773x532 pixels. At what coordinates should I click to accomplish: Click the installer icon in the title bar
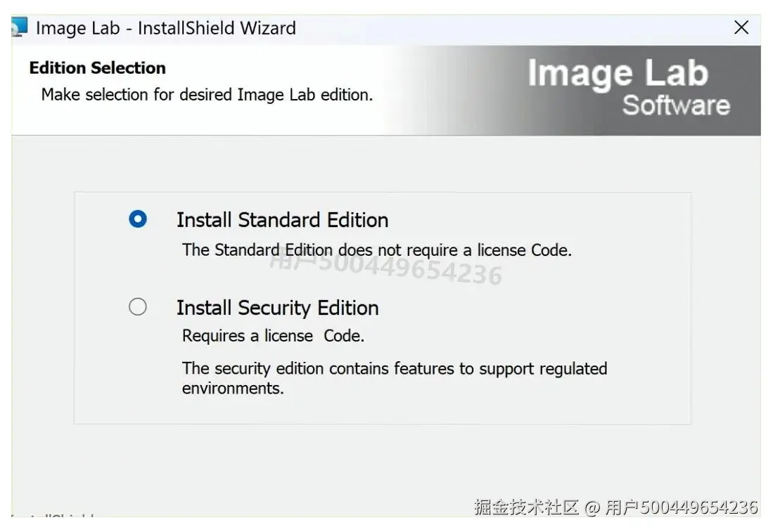(x=19, y=28)
